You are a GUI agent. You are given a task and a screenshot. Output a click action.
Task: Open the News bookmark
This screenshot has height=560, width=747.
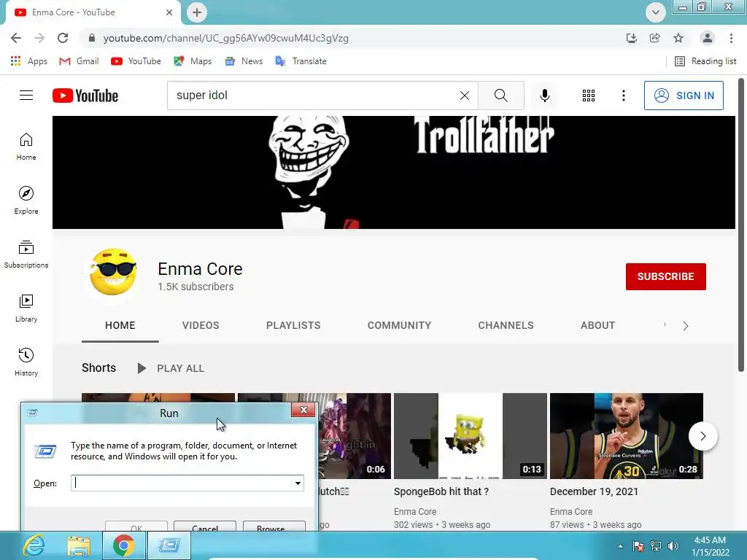(x=244, y=61)
